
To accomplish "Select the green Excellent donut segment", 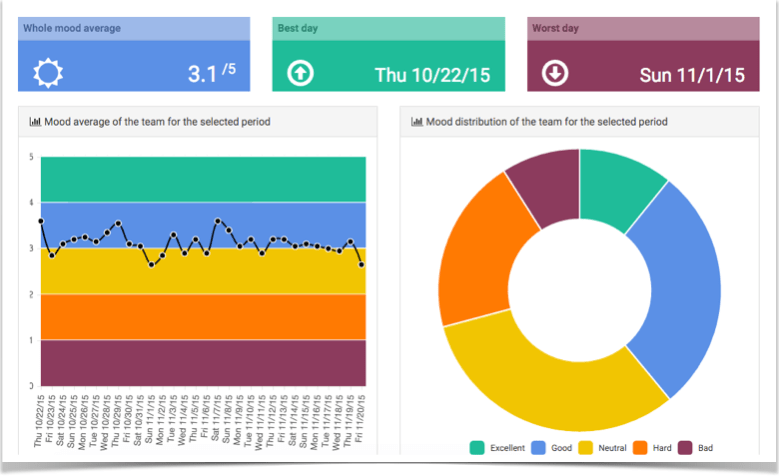I will tap(618, 185).
